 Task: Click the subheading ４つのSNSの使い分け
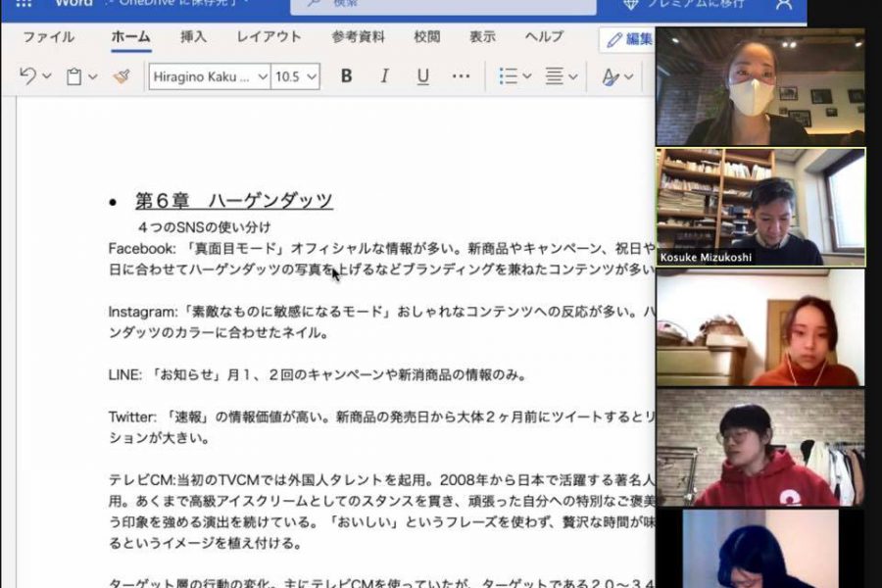(x=204, y=227)
